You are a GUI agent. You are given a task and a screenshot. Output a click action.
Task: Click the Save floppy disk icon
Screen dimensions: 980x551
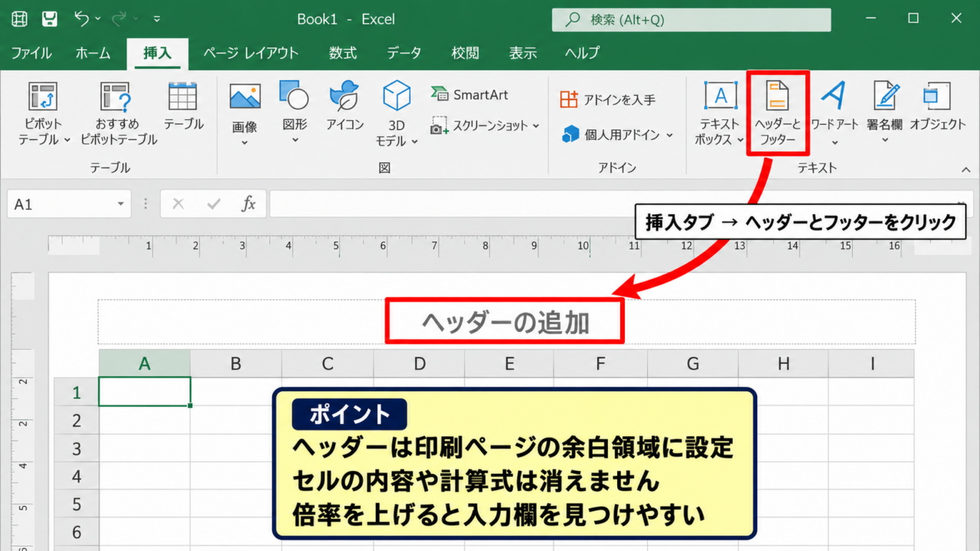pos(50,19)
